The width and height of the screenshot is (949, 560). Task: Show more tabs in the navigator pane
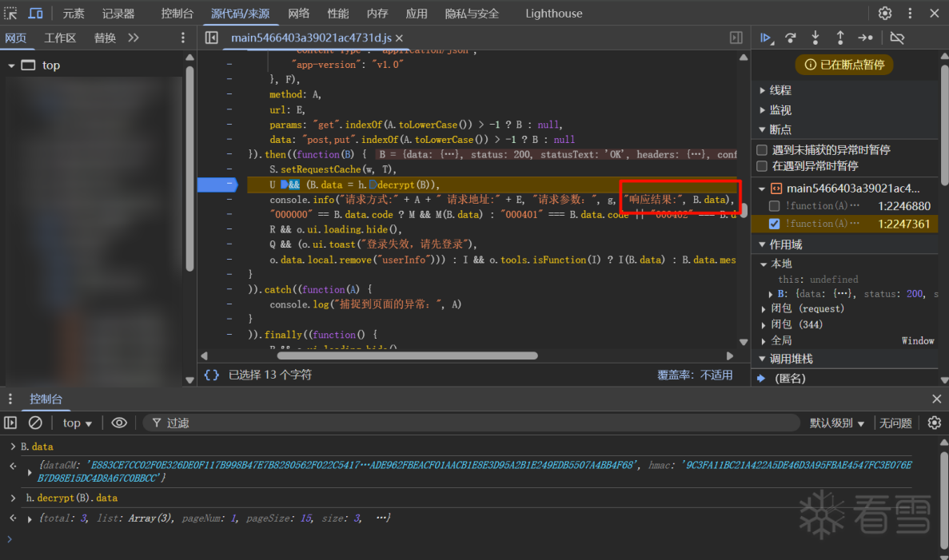tap(134, 38)
